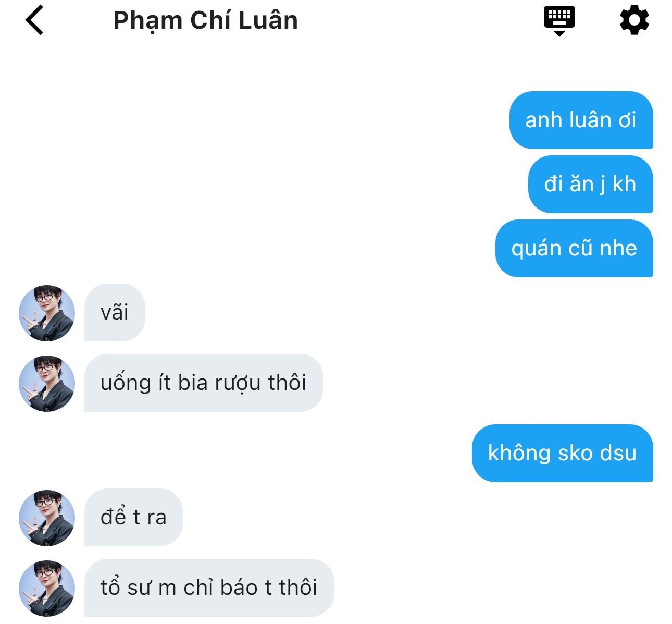Screen dimensions: 672x624
Task: Tap the chat title Phạm Chí Luân
Action: click(205, 21)
